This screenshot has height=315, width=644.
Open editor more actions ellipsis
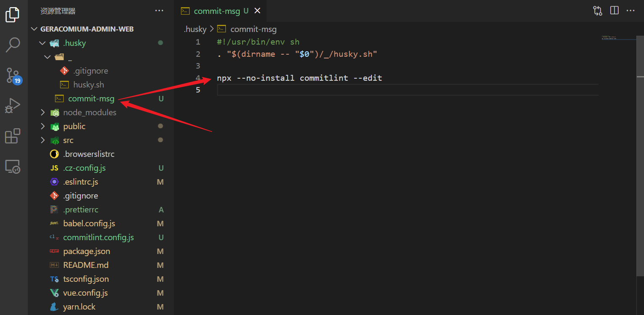coord(631,11)
